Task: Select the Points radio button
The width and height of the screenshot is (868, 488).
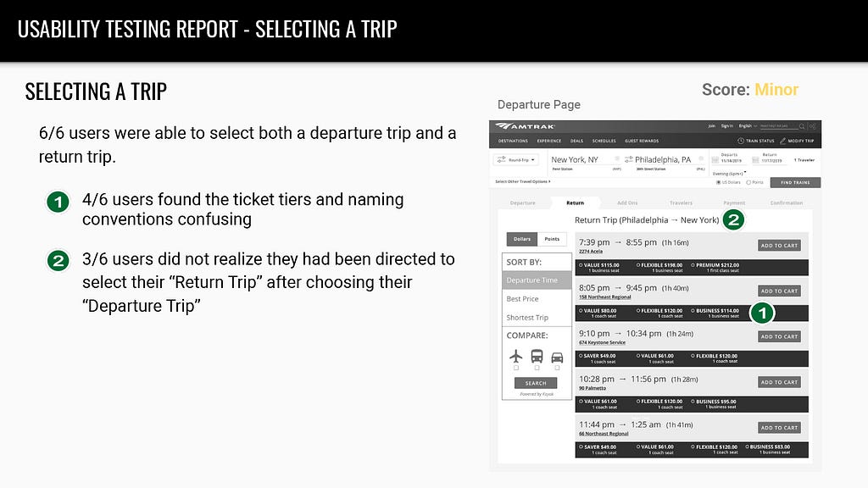Action: [x=748, y=182]
